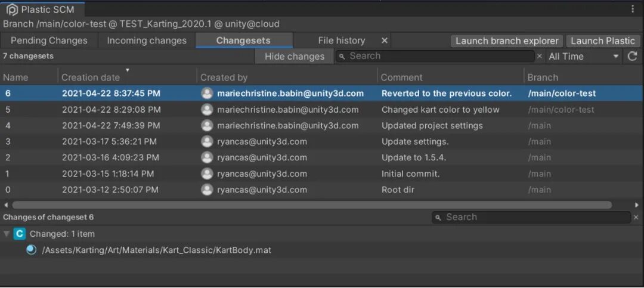Click date '2021-03-15 1:18:14 PM'
Screen dimensions: 644x288
point(108,174)
